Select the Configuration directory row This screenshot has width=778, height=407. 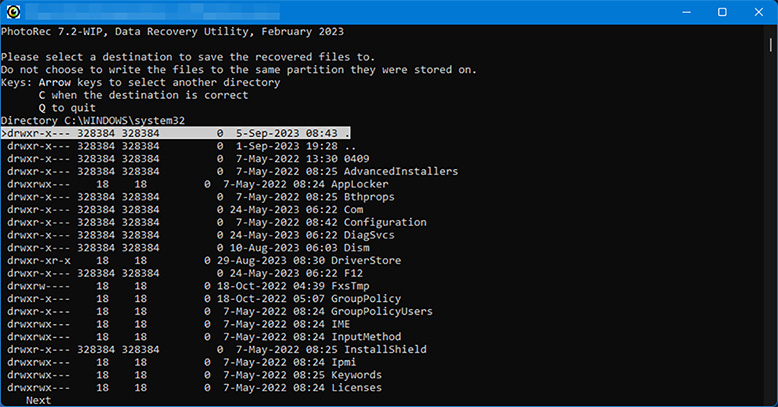217,222
